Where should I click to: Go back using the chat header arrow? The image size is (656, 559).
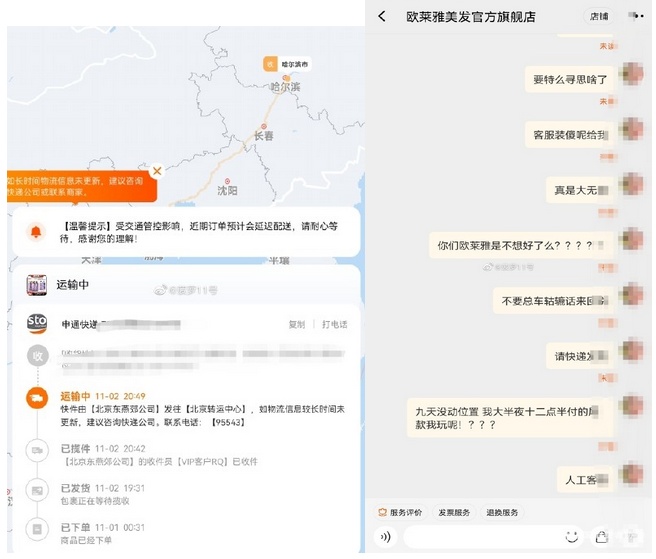[382, 16]
